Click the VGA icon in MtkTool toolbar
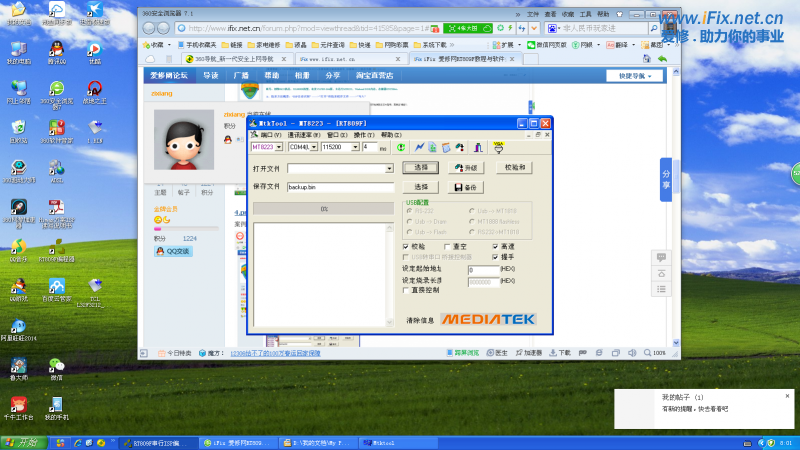 [497, 146]
